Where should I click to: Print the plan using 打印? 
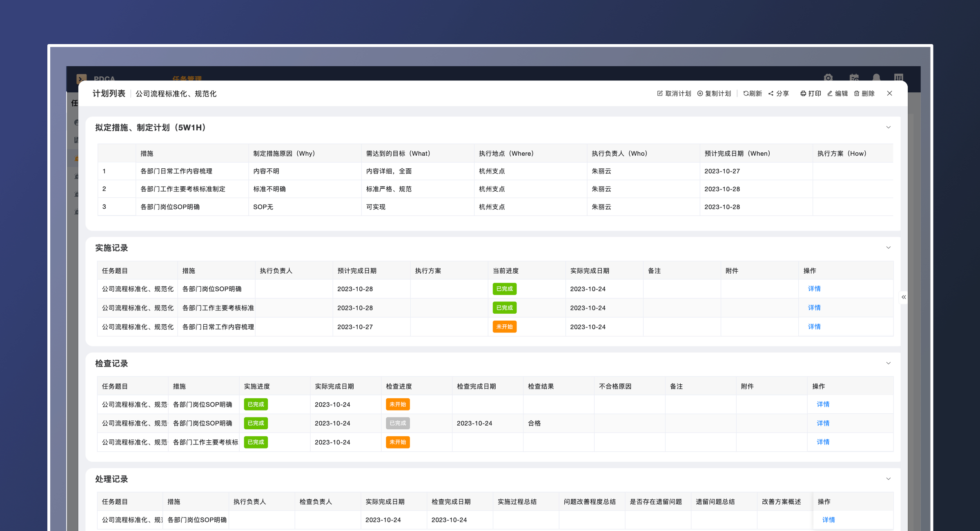click(x=811, y=94)
